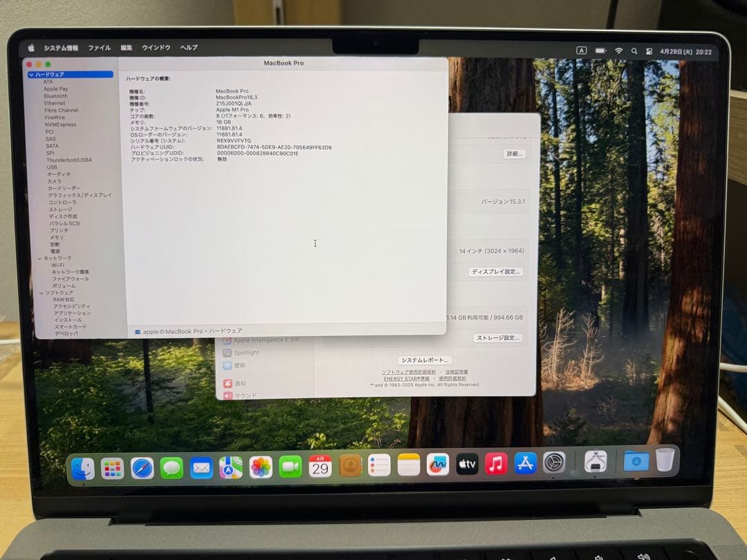Open Calendar showing 29 in the Dock
The image size is (747, 560).
tap(320, 466)
